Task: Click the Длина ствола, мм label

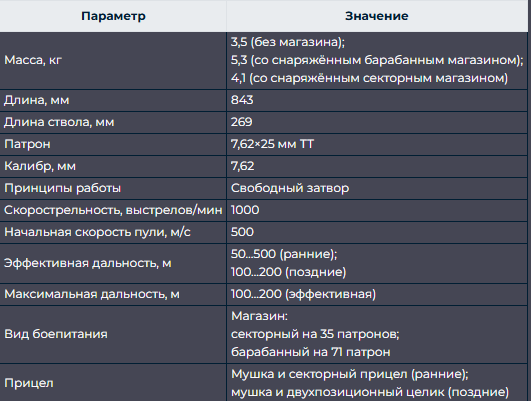Action: point(59,122)
